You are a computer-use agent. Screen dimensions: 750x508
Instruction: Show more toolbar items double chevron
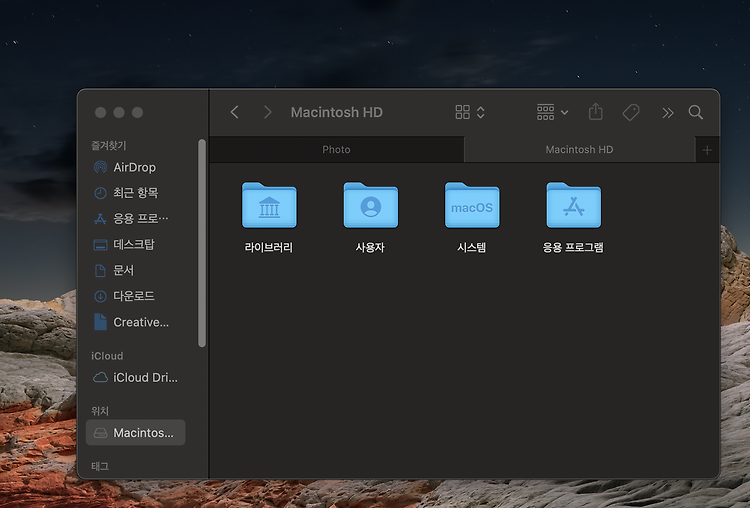pyautogui.click(x=668, y=113)
